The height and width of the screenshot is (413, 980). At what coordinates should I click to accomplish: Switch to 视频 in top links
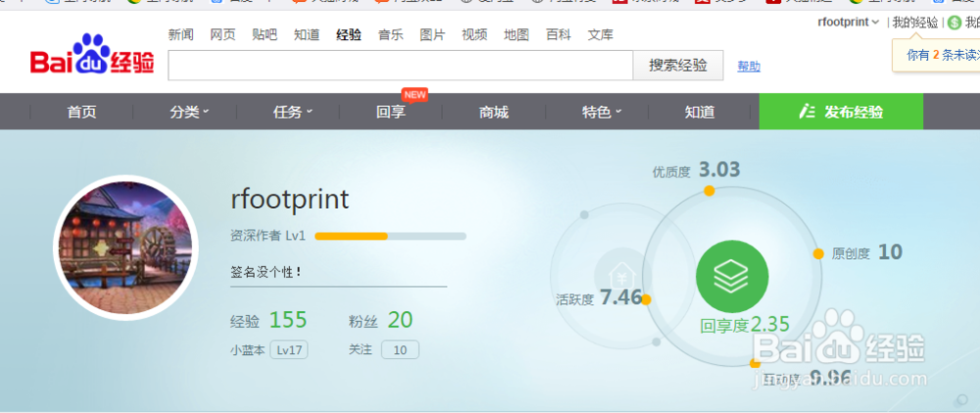474,34
